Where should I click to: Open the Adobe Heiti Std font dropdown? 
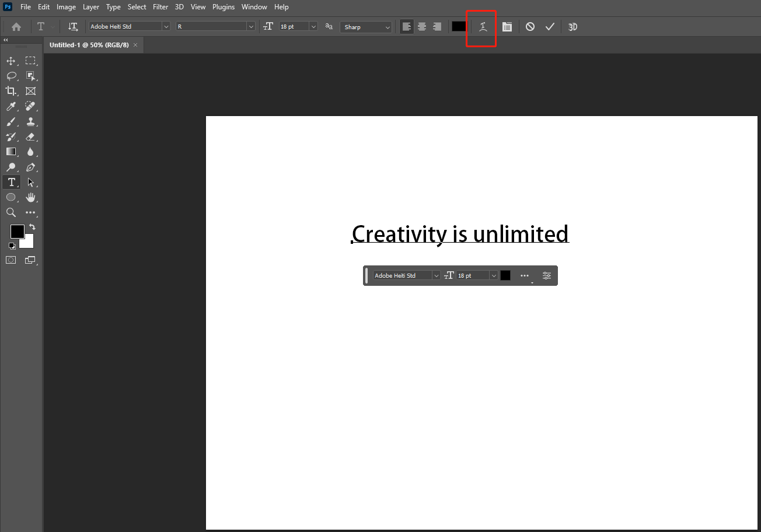166,27
